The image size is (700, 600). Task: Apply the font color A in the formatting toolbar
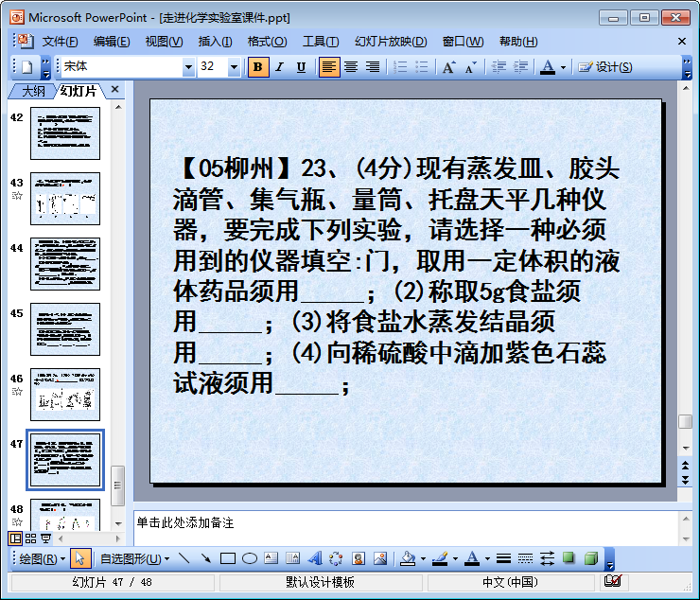[548, 67]
